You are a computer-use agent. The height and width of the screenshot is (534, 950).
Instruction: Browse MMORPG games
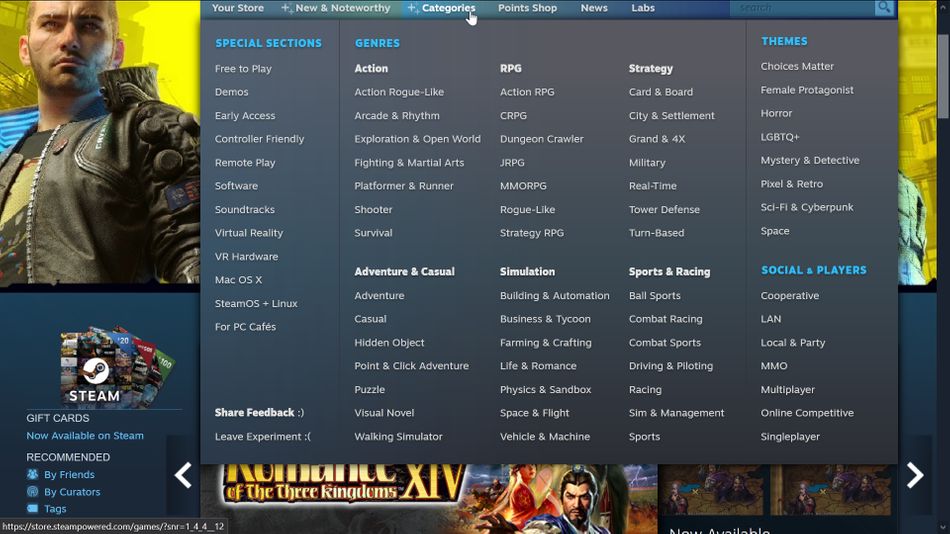523,186
